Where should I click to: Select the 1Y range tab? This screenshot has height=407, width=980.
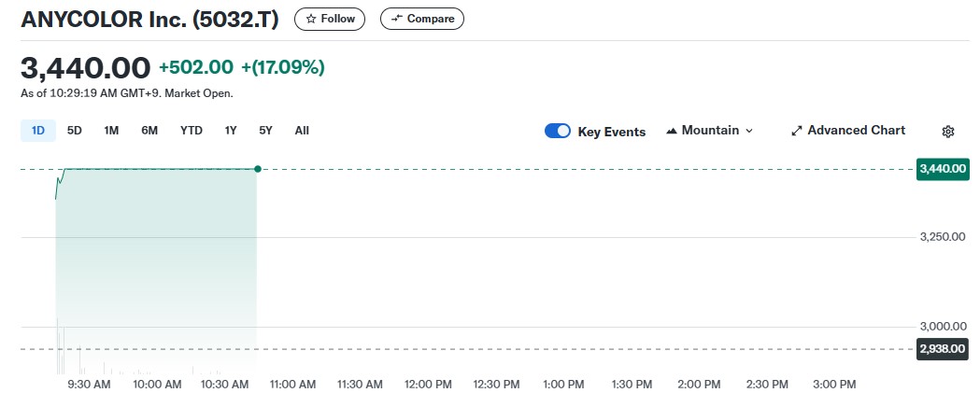pyautogui.click(x=231, y=131)
